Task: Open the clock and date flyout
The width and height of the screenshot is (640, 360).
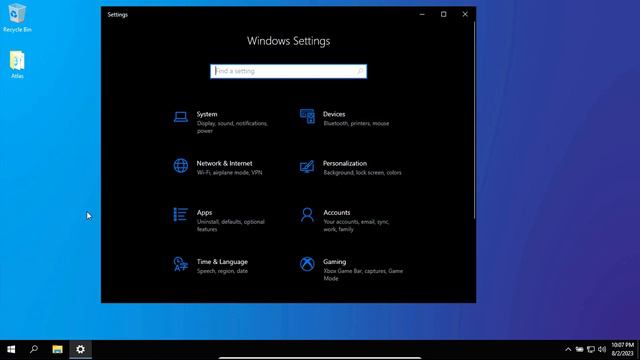Action: point(622,349)
